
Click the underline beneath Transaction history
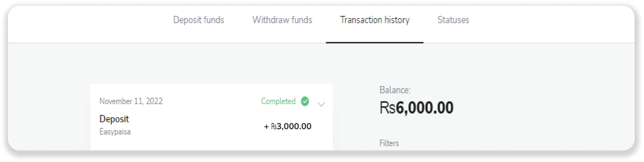click(x=375, y=42)
